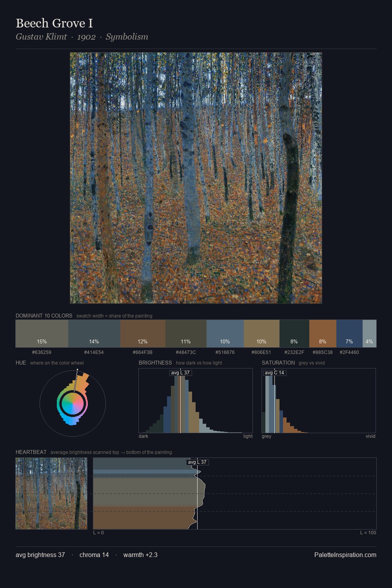Click the small painting thumbnail beside Heartbeat chart
This screenshot has width=392, height=588.
click(51, 494)
